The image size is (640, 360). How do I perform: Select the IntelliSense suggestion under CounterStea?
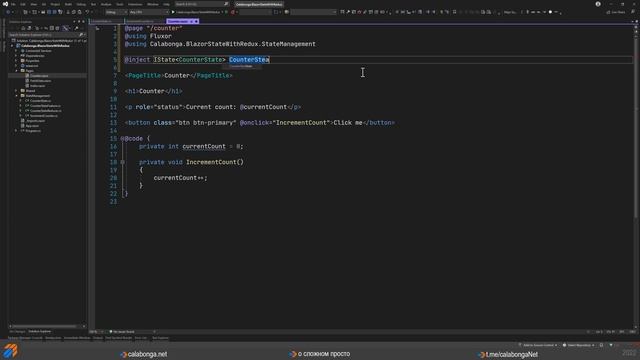click(x=242, y=66)
